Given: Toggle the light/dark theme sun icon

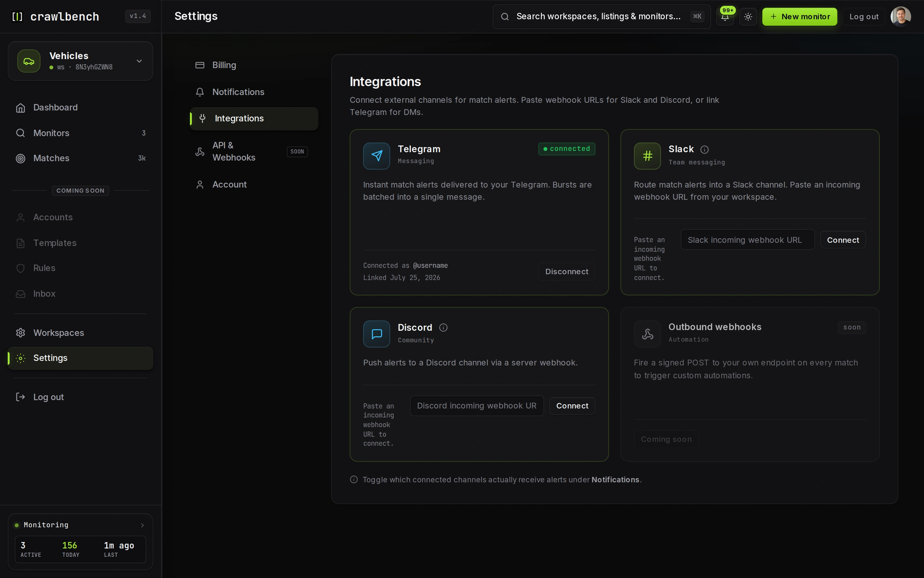Looking at the screenshot, I should (748, 17).
